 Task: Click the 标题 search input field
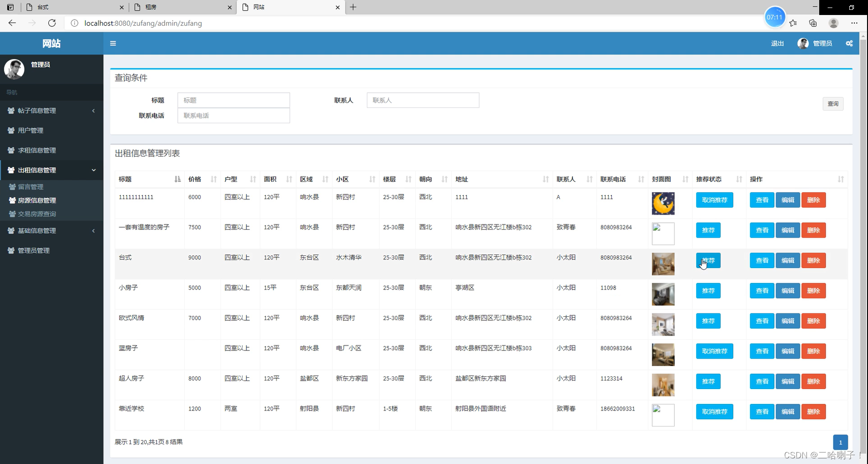coord(234,100)
